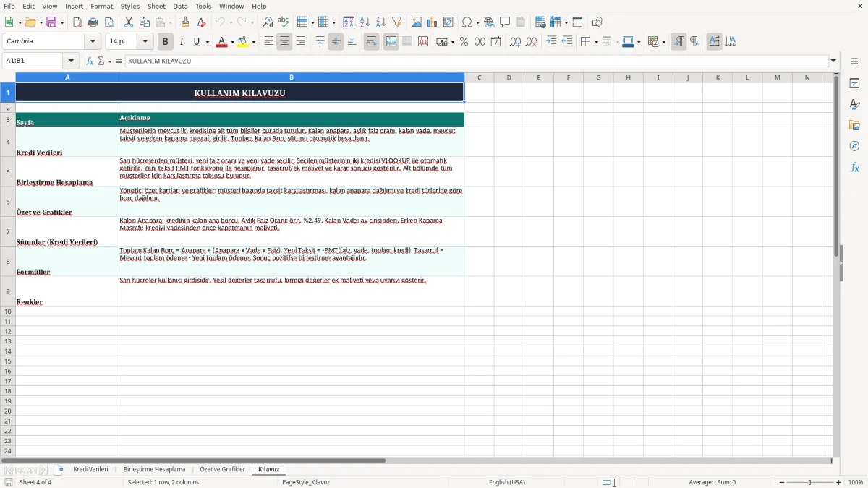Switch to Özet ve Grafikler tab
The height and width of the screenshot is (488, 868).
(222, 469)
